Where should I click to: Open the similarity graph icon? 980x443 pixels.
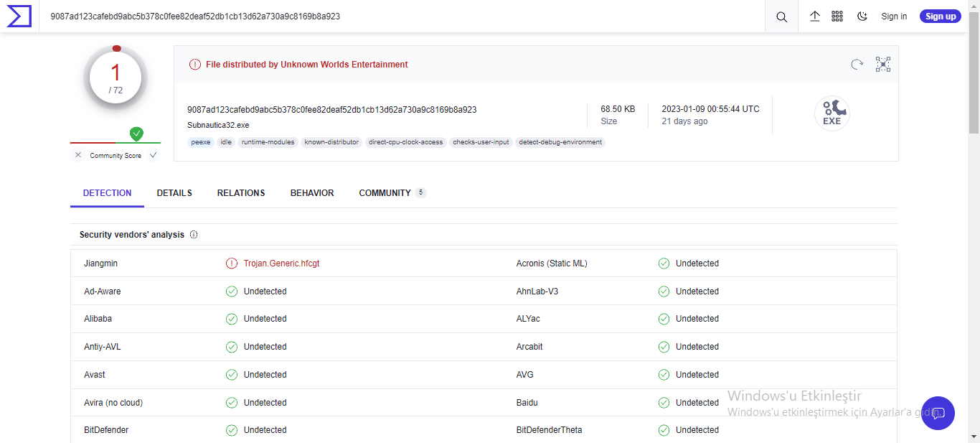coord(883,65)
